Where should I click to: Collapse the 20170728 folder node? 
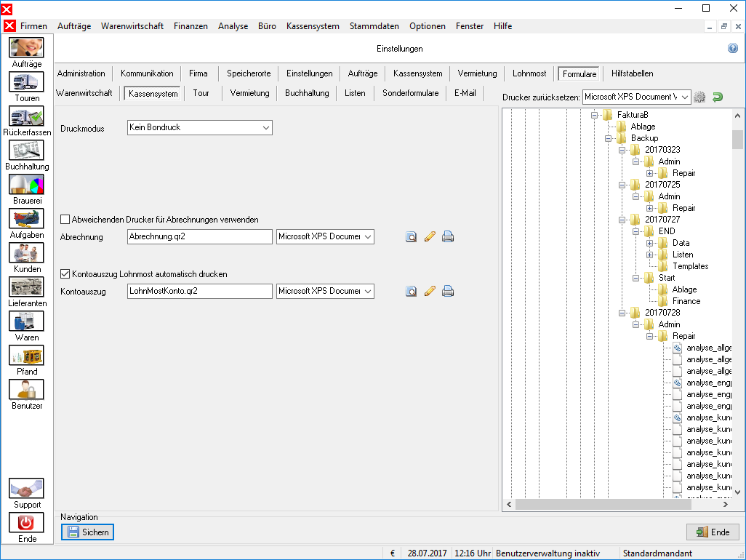pyautogui.click(x=622, y=313)
